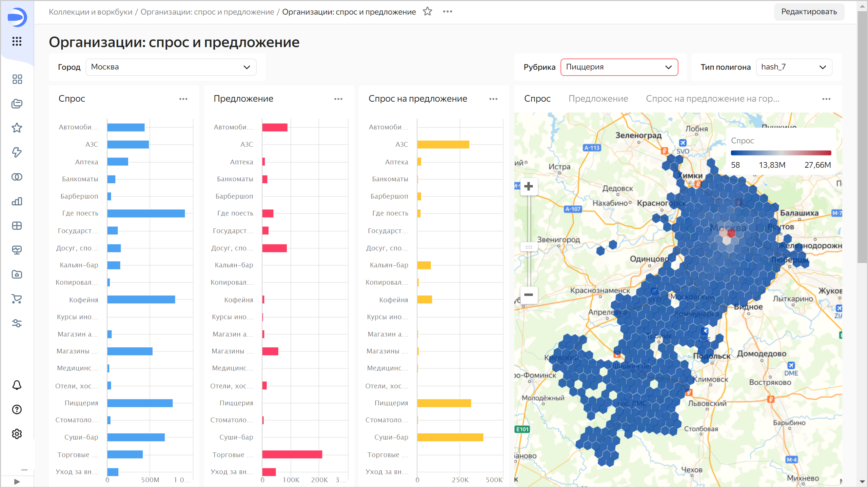Open the settings gear in sidebar
This screenshot has width=868, height=488.
(17, 434)
